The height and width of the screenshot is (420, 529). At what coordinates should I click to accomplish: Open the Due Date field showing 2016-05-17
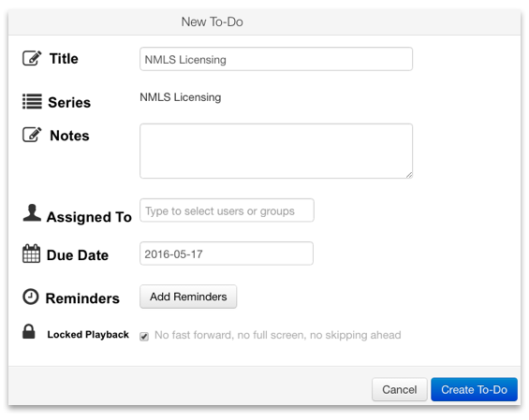pyautogui.click(x=227, y=253)
